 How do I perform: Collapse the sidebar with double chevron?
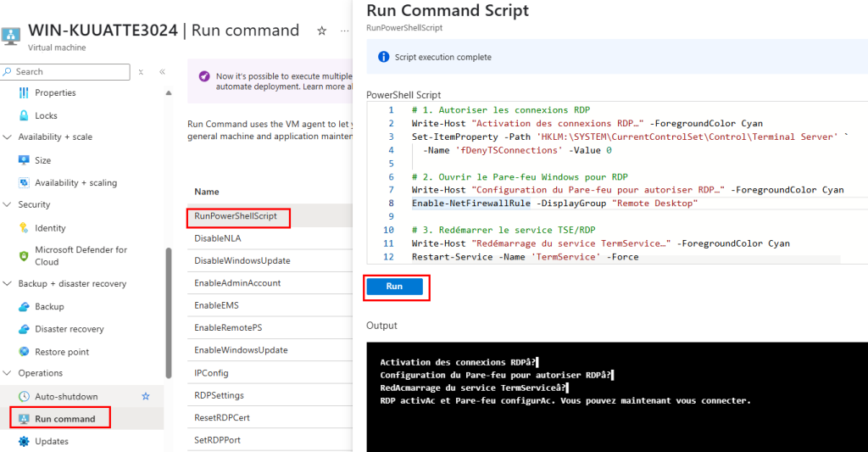click(162, 72)
